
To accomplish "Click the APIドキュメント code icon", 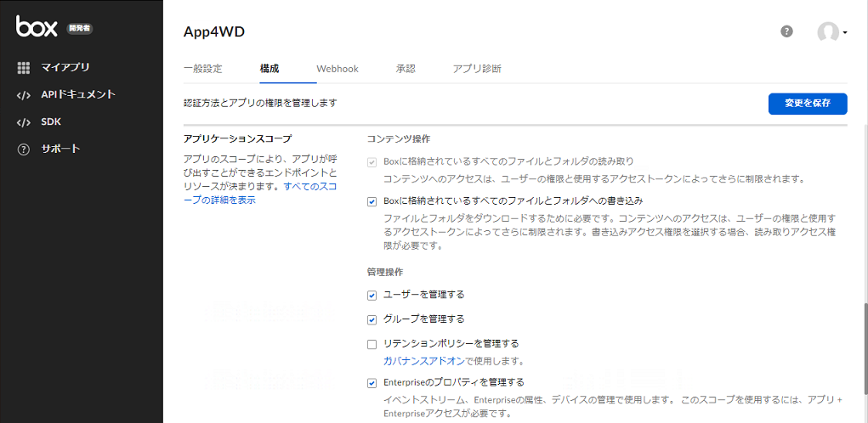I will tap(23, 95).
